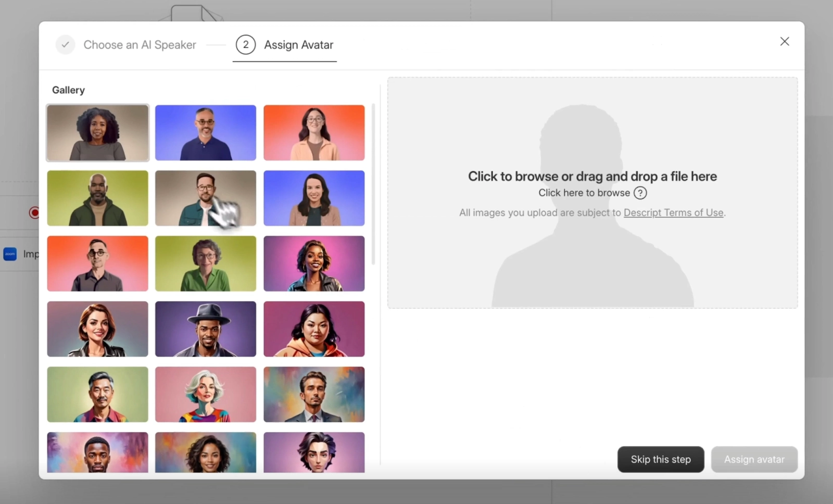Screen dimensions: 833x504
Task: Click the checkmark on completed speaker step
Action: (65, 44)
